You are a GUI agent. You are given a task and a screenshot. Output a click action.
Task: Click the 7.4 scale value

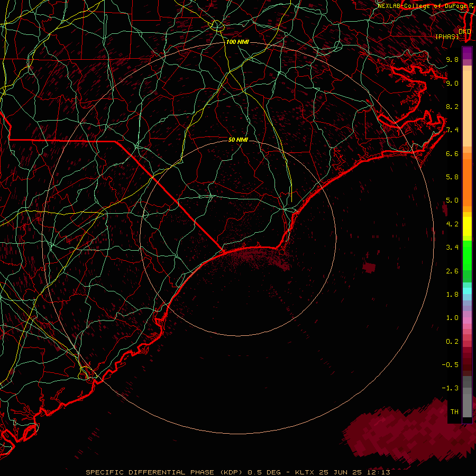(452, 130)
